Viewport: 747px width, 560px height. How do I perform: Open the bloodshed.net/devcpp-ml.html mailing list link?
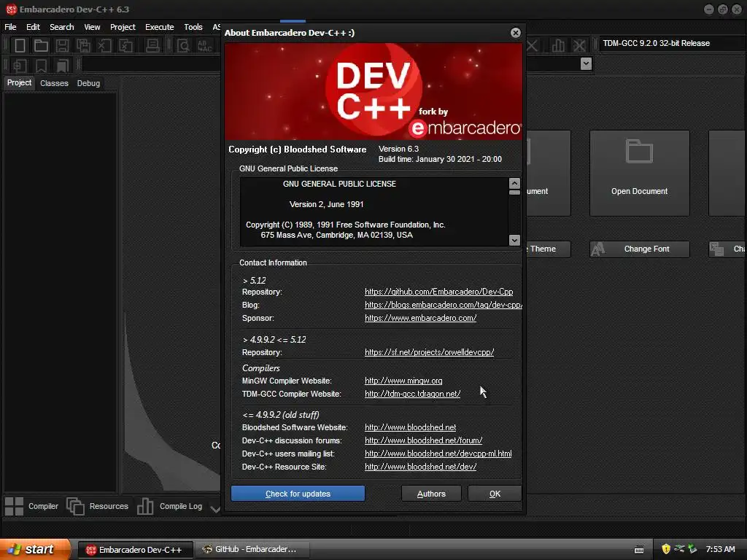pyautogui.click(x=438, y=454)
